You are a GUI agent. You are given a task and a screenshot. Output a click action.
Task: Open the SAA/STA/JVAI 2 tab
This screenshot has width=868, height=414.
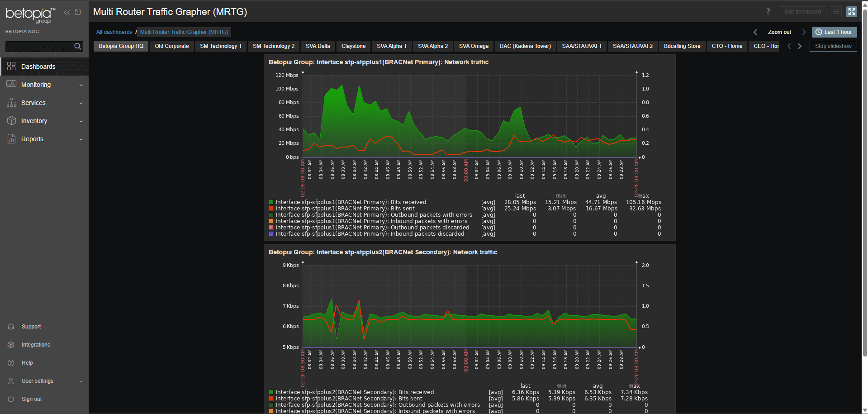pyautogui.click(x=633, y=46)
